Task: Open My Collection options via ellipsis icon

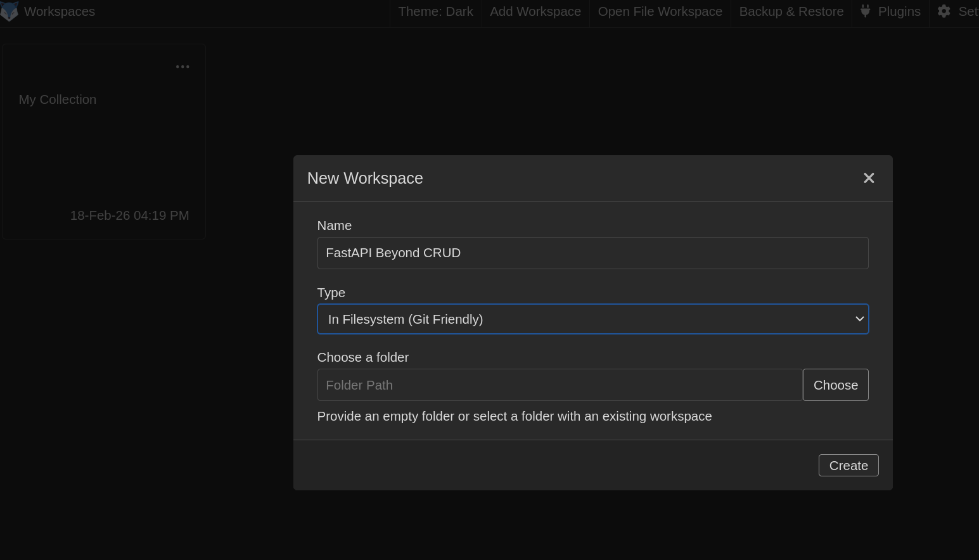Action: click(x=182, y=66)
